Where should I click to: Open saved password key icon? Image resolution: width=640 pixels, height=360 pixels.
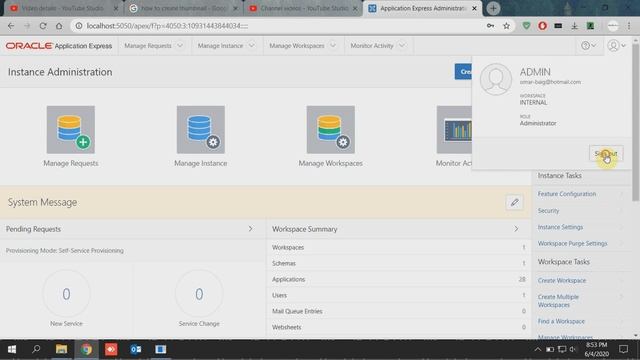490,26
